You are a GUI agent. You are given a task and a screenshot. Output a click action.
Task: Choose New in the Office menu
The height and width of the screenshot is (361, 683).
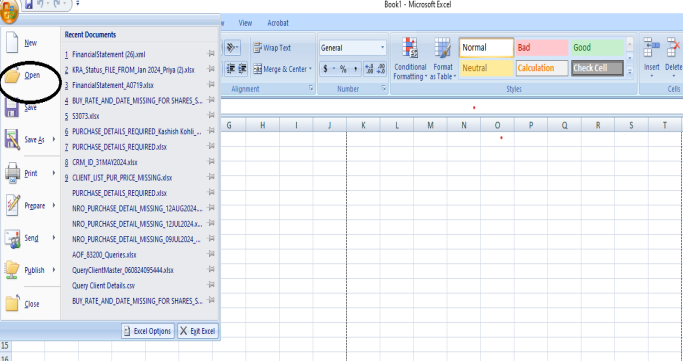(x=30, y=43)
